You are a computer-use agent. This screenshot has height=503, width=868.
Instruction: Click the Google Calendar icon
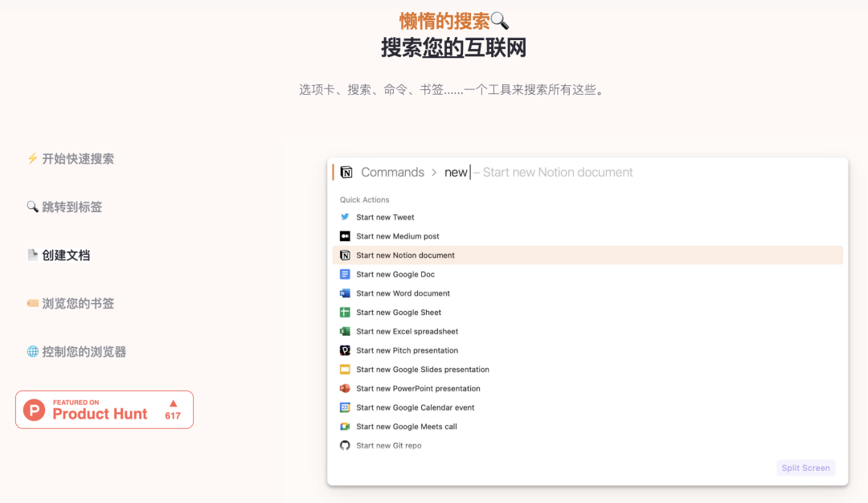click(x=345, y=407)
